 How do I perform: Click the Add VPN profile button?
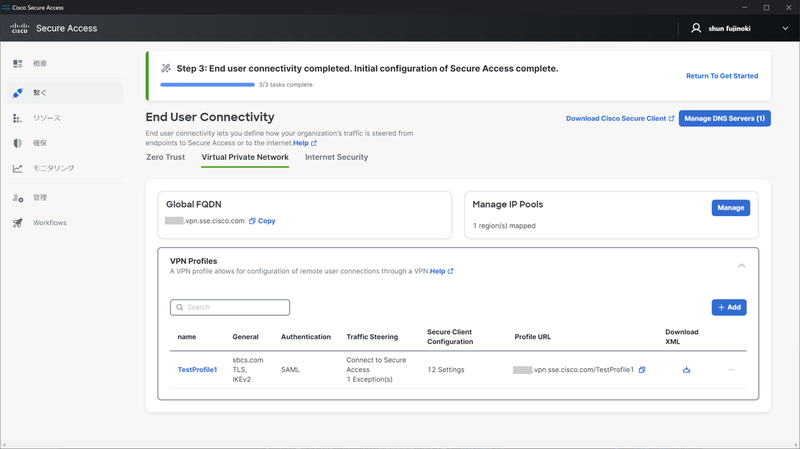click(729, 307)
